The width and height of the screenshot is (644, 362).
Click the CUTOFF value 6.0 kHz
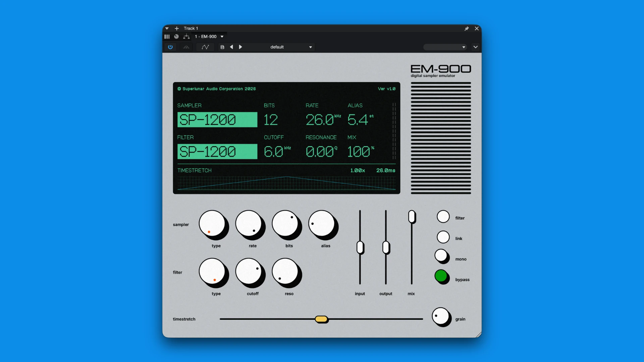coord(277,152)
